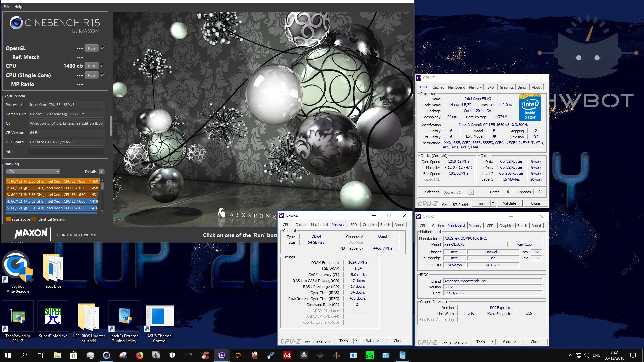The width and height of the screenshot is (644, 362).
Task: Run the OpenGL benchmark
Action: click(x=91, y=48)
